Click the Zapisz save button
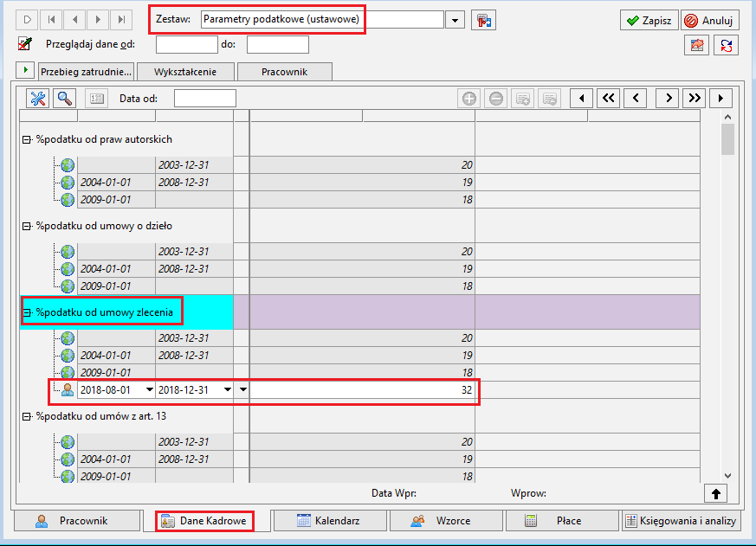756x546 pixels. (649, 20)
